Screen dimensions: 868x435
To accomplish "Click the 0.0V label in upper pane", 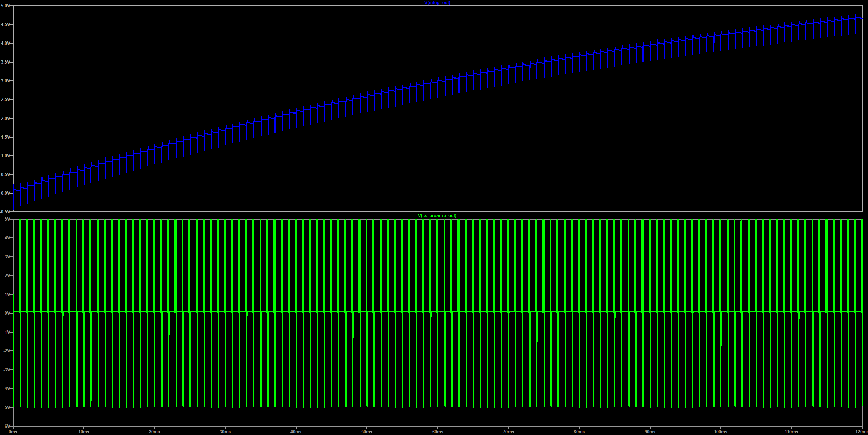I will click(x=6, y=193).
